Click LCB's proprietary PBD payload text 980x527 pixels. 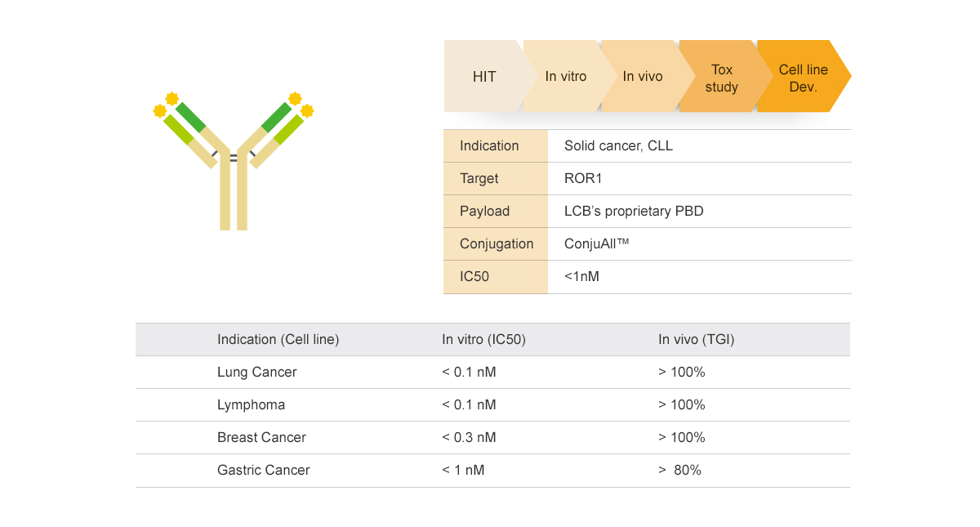[x=634, y=212]
